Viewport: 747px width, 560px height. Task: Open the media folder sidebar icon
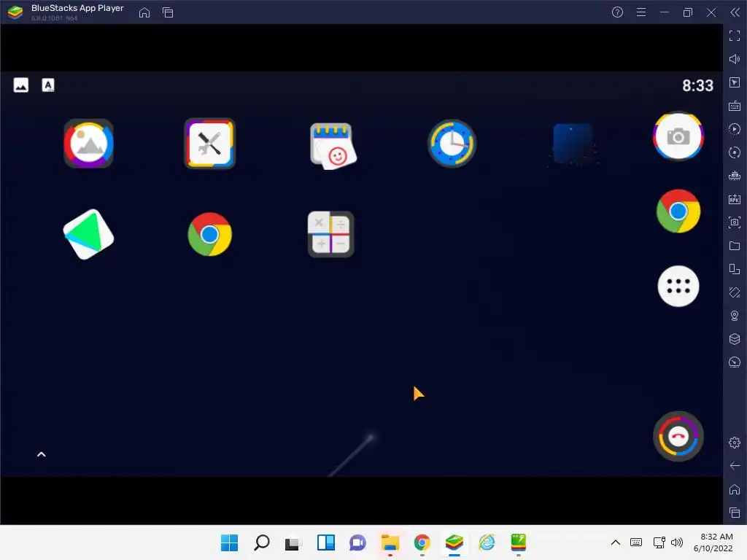click(735, 246)
